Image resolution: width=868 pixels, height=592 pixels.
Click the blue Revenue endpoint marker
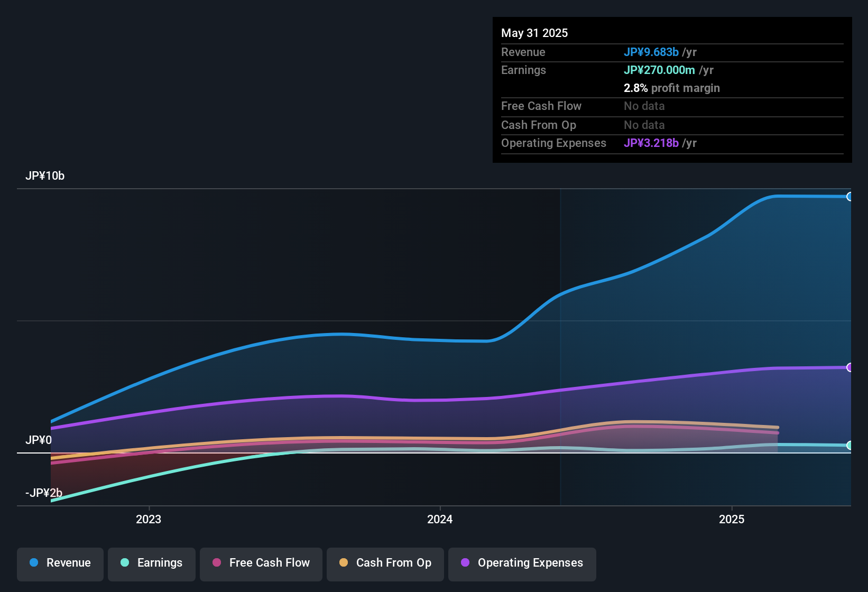click(x=849, y=197)
